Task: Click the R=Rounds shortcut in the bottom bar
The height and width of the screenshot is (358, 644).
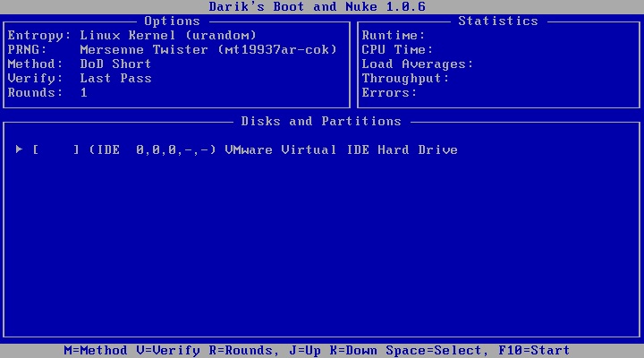Action: 241,351
